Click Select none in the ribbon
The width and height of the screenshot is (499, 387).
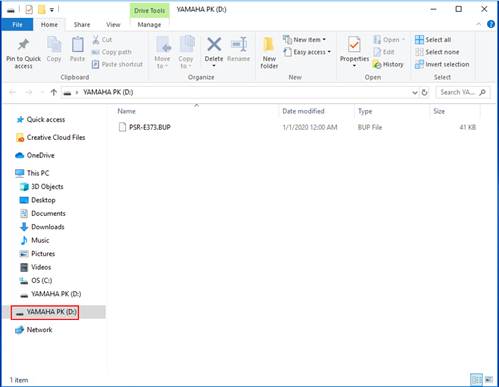[437, 52]
